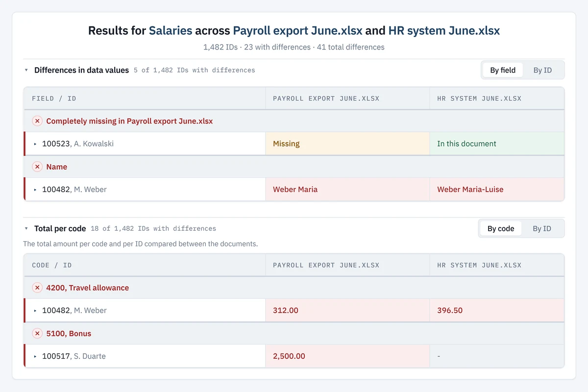Screen dimensions: 588x392
Task: Click the description under Total per code
Action: pyautogui.click(x=141, y=244)
